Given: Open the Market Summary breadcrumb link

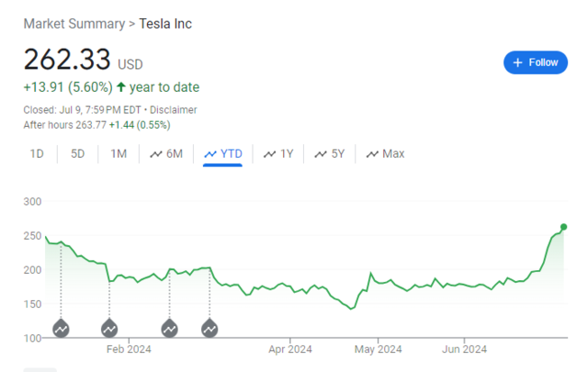Looking at the screenshot, I should (x=74, y=23).
